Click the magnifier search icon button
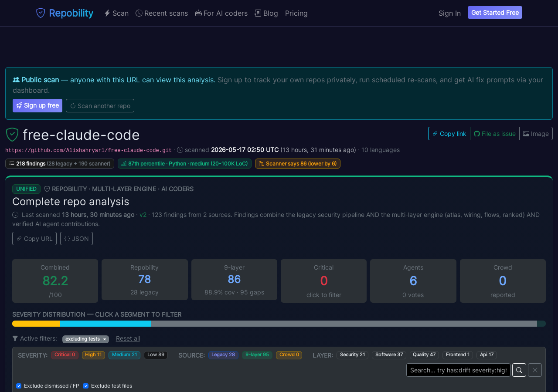 click(x=519, y=370)
